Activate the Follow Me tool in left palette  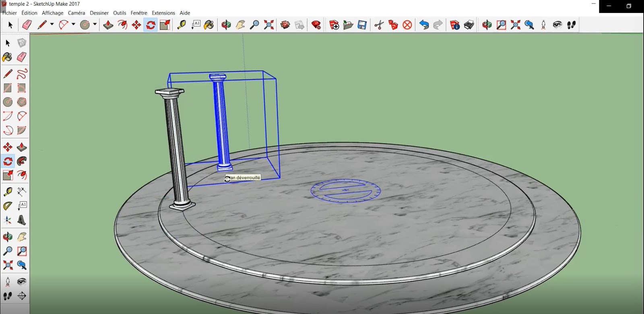(22, 161)
